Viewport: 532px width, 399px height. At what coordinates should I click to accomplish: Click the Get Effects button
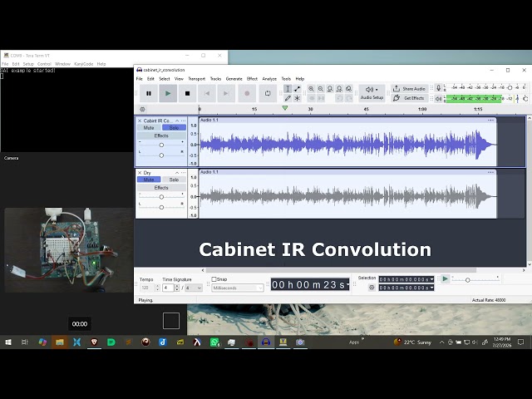pos(410,98)
